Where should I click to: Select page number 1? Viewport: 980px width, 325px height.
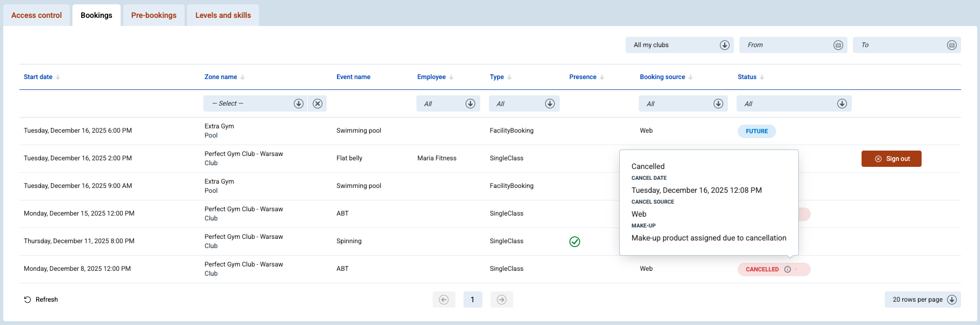coord(472,300)
